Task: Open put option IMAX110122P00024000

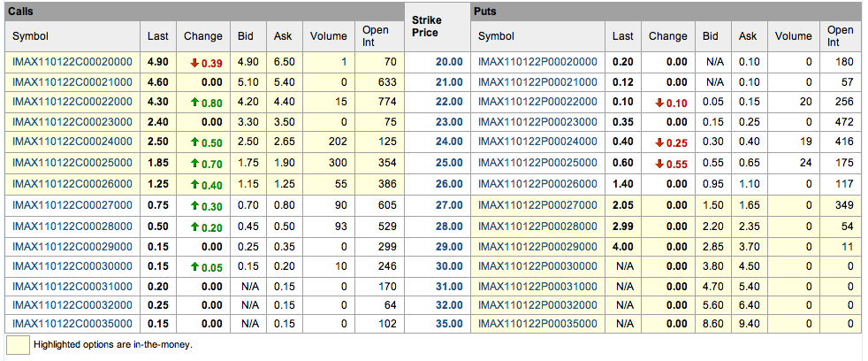Action: click(537, 143)
